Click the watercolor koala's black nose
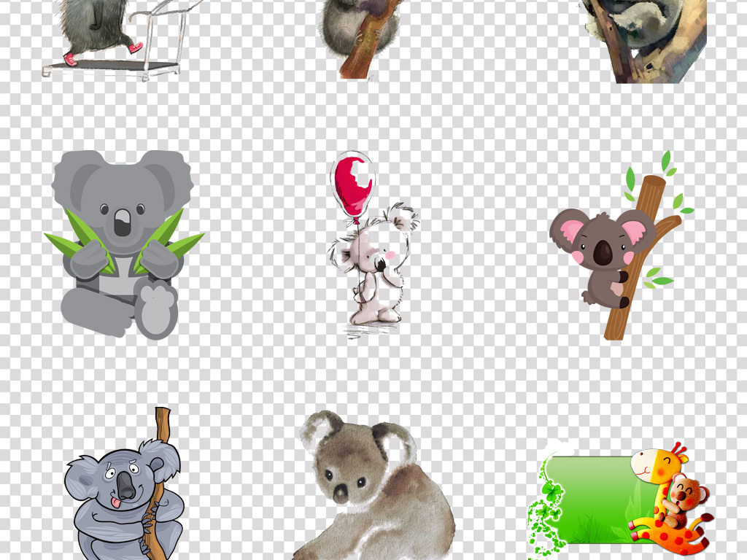 [x=341, y=494]
